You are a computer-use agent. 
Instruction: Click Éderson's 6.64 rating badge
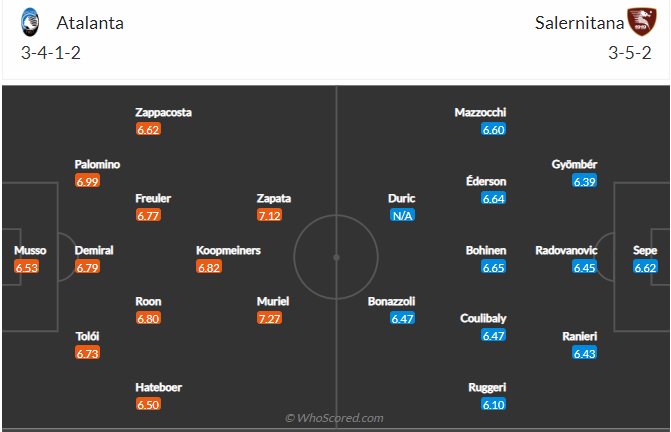tap(494, 198)
